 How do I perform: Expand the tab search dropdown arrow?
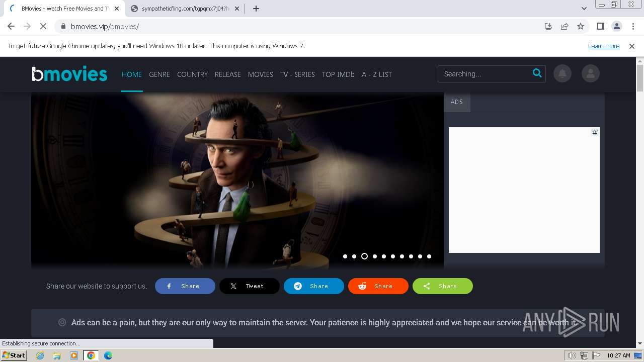click(x=584, y=9)
